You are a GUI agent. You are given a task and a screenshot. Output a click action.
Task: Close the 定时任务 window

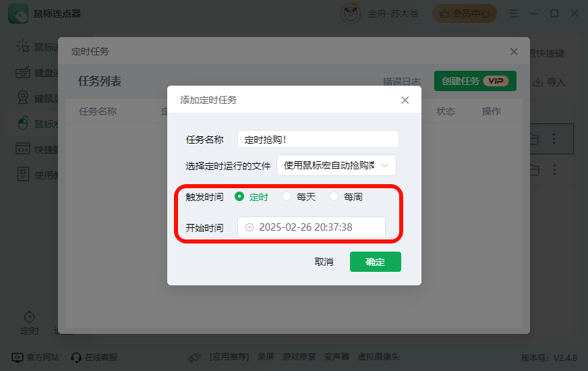point(514,51)
